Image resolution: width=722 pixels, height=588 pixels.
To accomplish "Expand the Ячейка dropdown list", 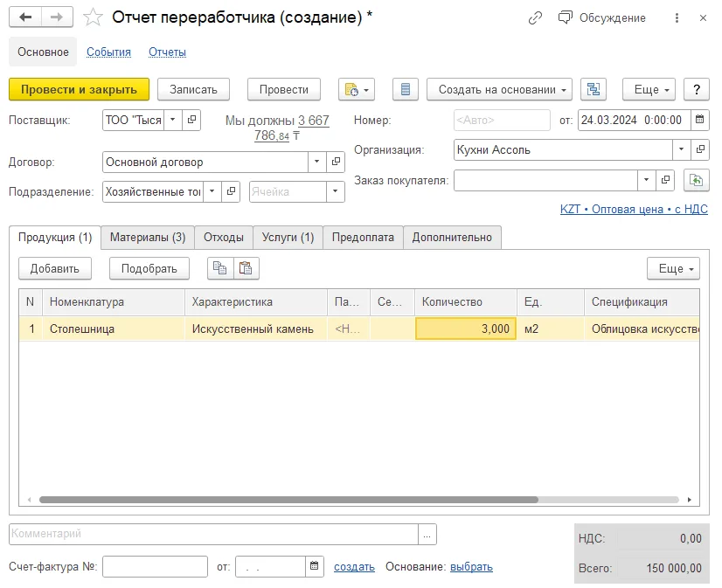I will pyautogui.click(x=336, y=191).
